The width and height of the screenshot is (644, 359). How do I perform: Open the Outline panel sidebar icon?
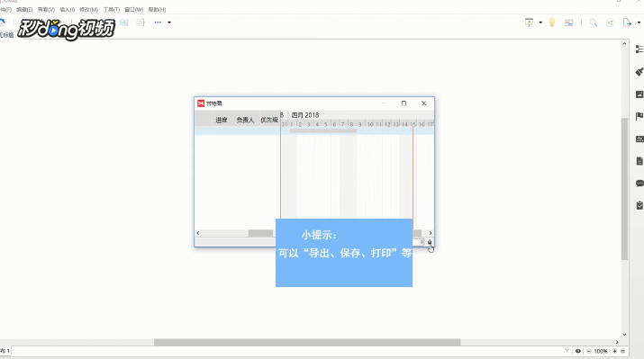(x=639, y=49)
